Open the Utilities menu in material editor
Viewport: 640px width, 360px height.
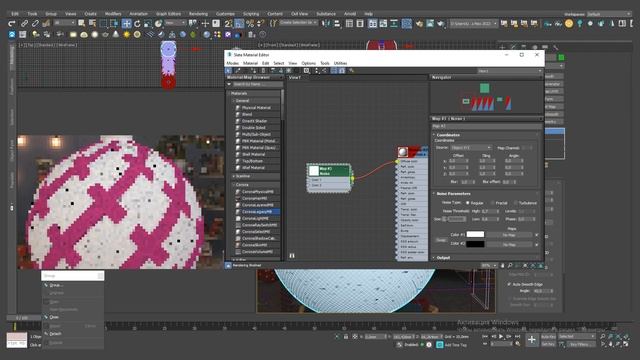point(340,63)
